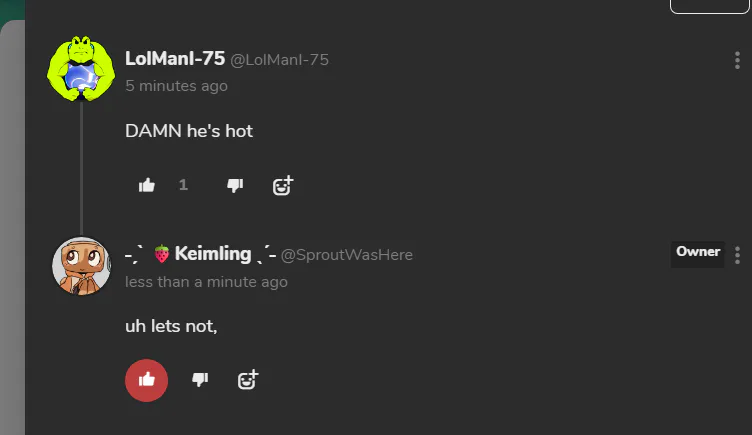Click the "uh lets not," reply text
The height and width of the screenshot is (435, 752).
[x=171, y=326]
